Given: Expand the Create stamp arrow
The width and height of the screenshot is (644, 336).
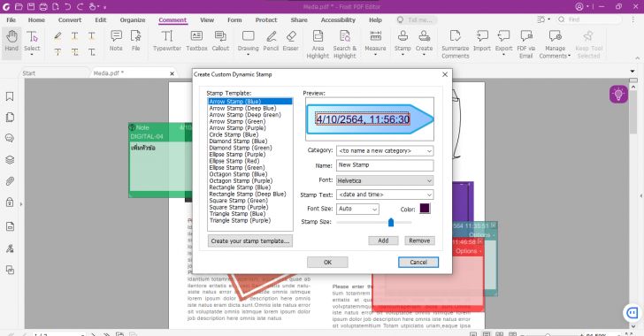Looking at the screenshot, I should pos(424,55).
